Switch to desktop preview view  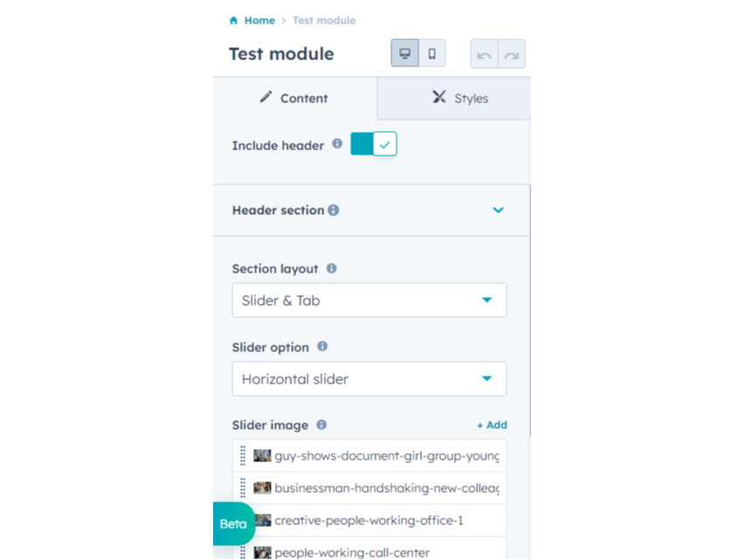(x=404, y=53)
